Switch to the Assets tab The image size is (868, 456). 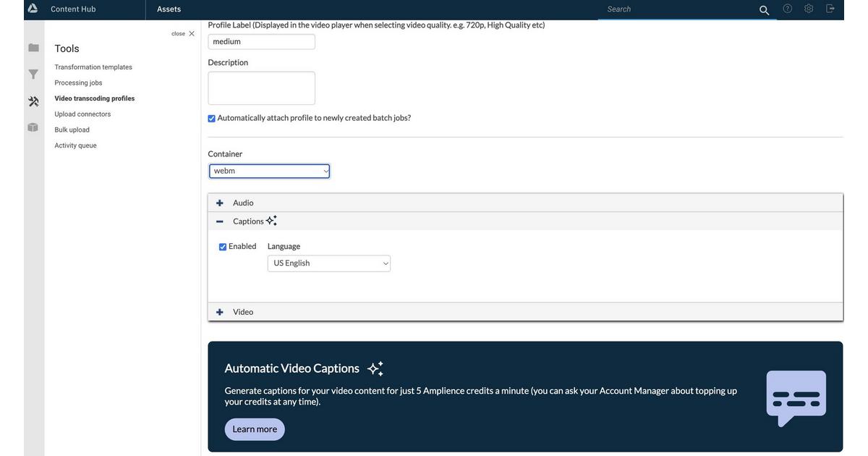pos(169,9)
